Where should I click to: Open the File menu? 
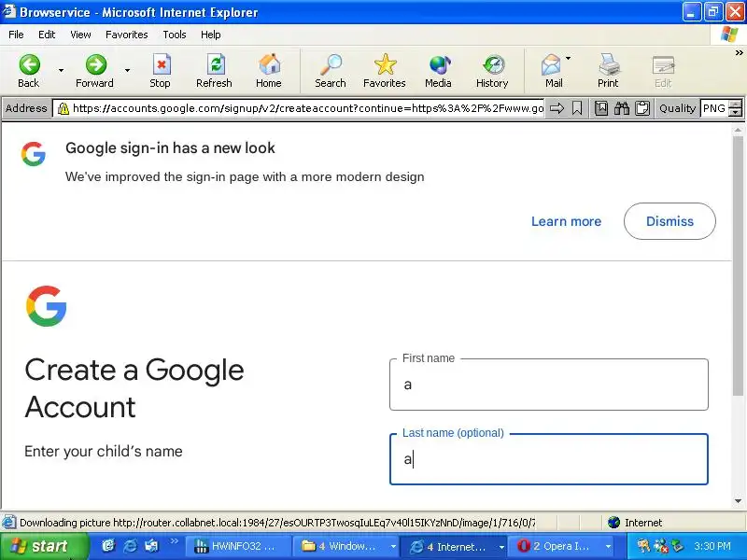coord(16,35)
